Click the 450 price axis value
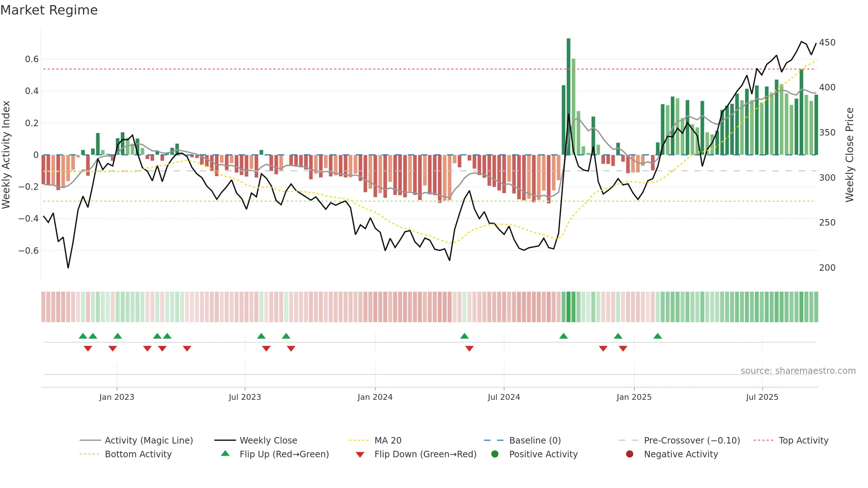This screenshot has width=868, height=488. [827, 42]
